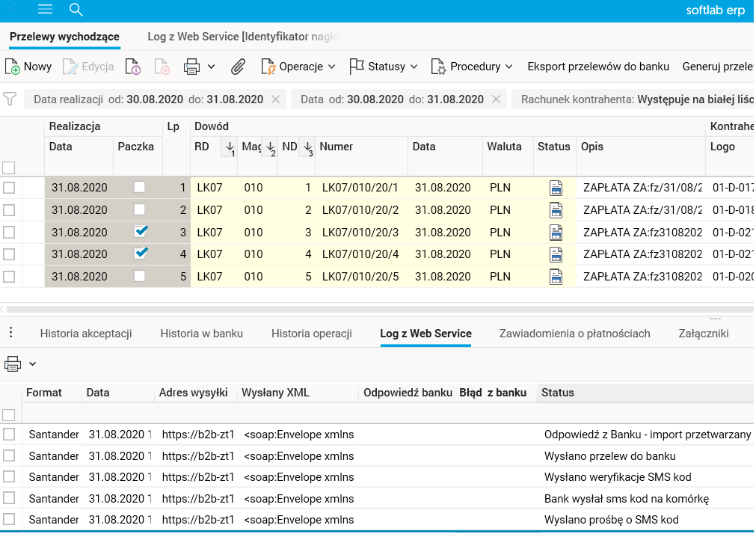Click the attachment paperclip icon
Viewport: 756px width, 537px height.
point(238,67)
